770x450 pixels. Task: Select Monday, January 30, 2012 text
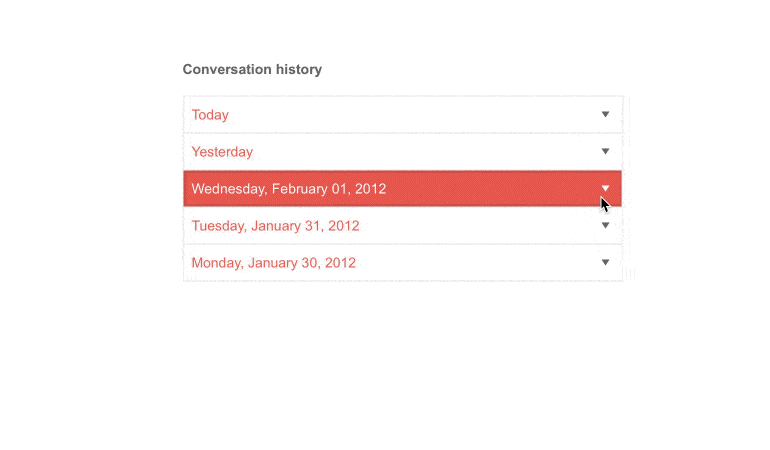(x=273, y=263)
